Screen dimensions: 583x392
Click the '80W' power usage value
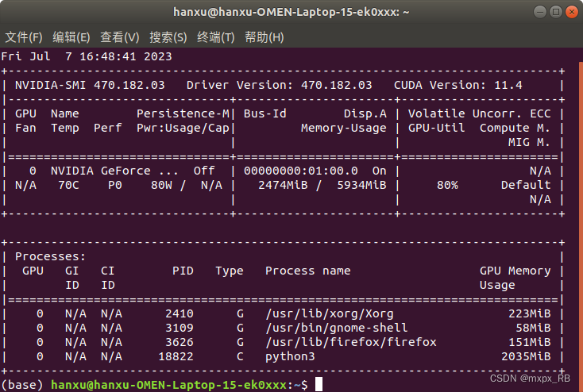pyautogui.click(x=161, y=185)
